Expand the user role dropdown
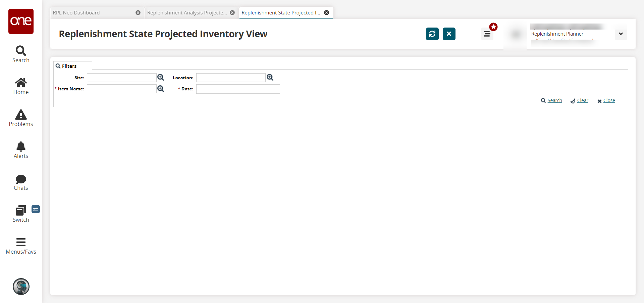This screenshot has width=644, height=303. click(x=621, y=34)
